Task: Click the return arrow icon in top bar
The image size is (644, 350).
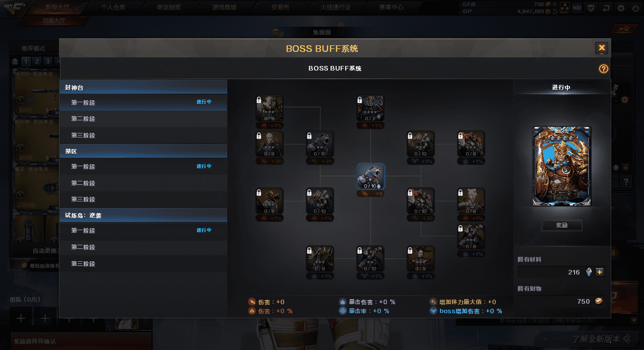Action: [606, 8]
